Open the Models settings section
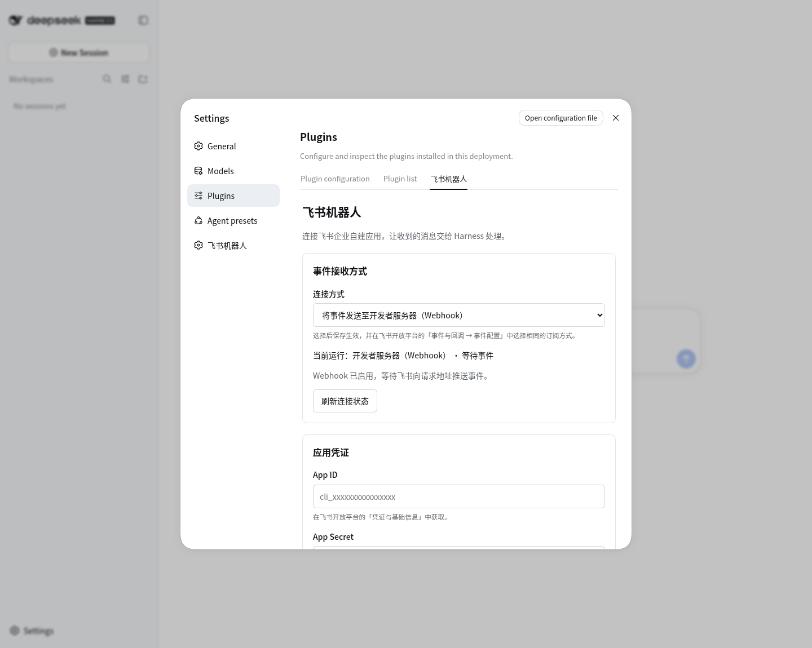Viewport: 812px width, 648px height. tap(233, 171)
